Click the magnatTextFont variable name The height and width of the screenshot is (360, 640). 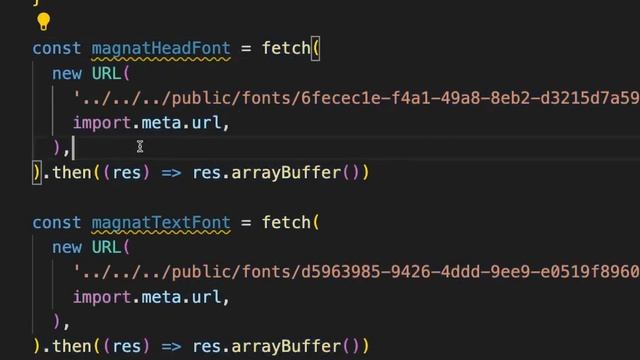tap(161, 223)
